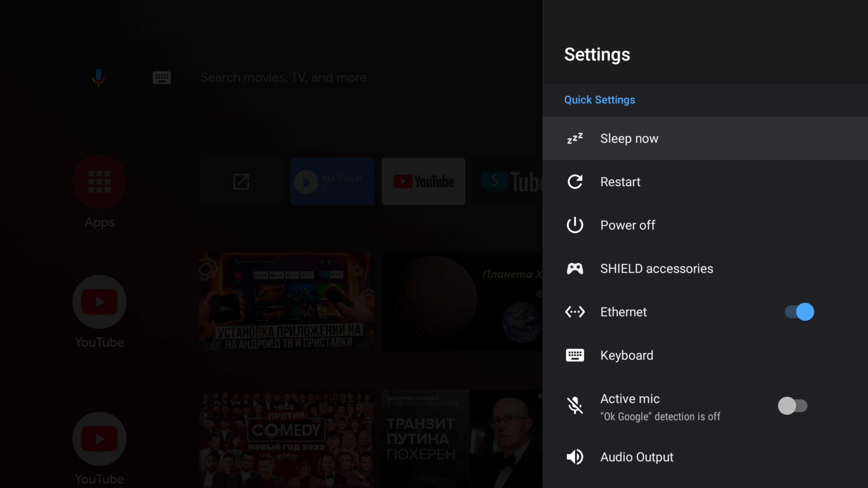Image resolution: width=868 pixels, height=488 pixels.
Task: Open the MX Player Pro app tile
Action: 332,181
